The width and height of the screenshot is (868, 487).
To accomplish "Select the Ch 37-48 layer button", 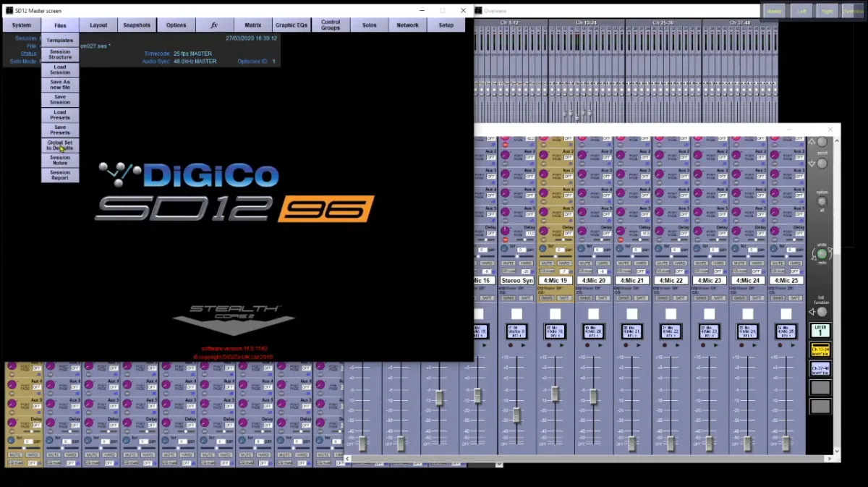I will coord(820,368).
